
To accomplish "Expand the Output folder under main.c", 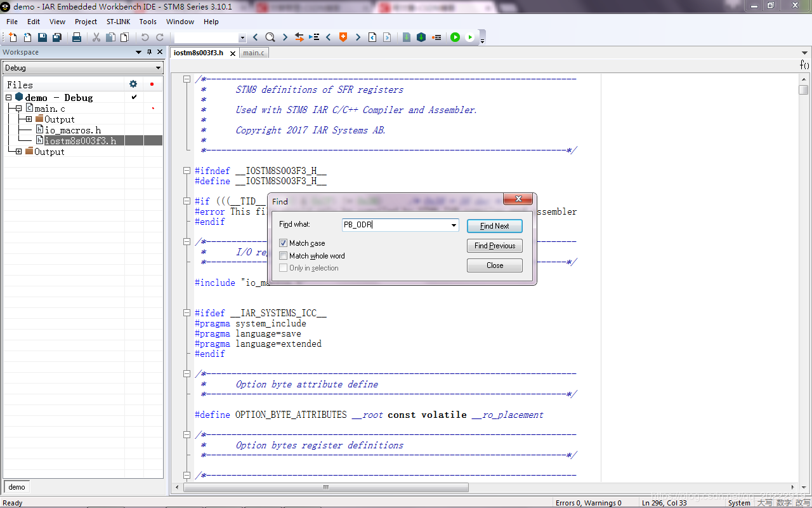I will coord(29,119).
